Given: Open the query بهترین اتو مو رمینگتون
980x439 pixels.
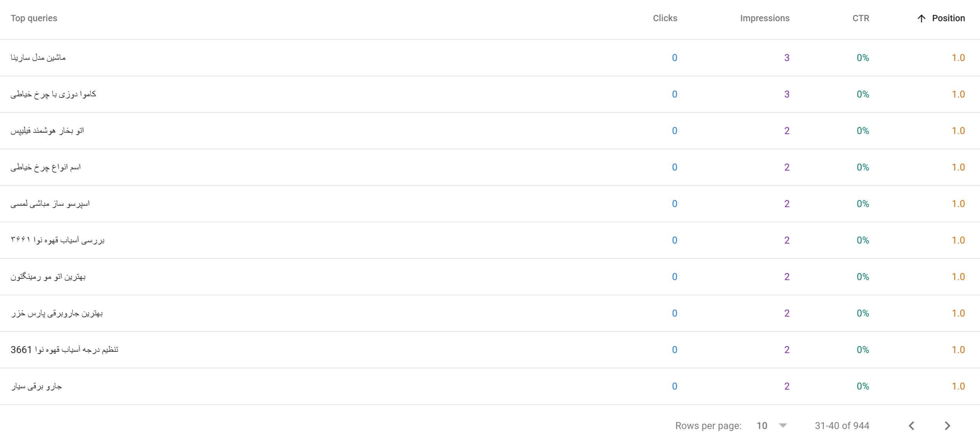Looking at the screenshot, I should pos(48,277).
